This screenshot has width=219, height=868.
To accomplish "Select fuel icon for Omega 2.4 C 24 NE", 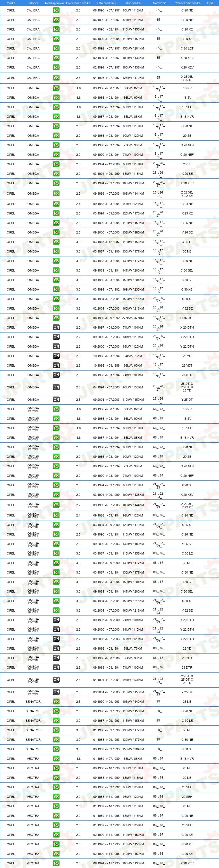I will [x=56, y=204].
